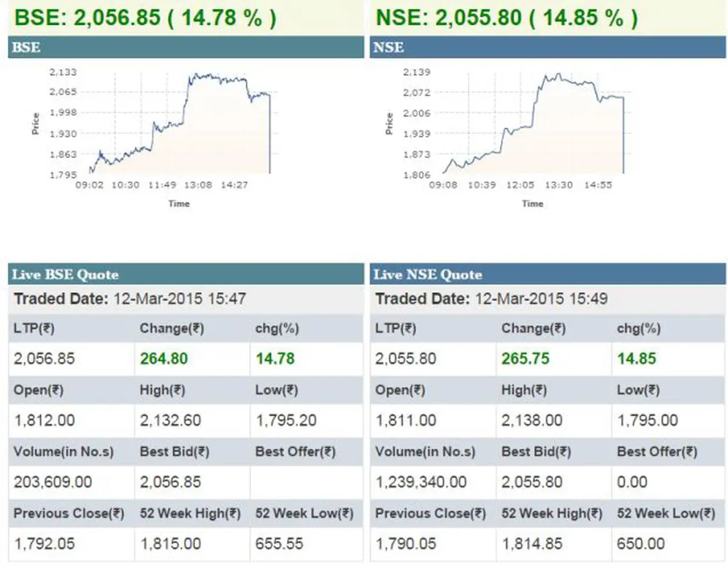
Task: Click the "Price" axis title beside NSE chart
Action: [389, 124]
